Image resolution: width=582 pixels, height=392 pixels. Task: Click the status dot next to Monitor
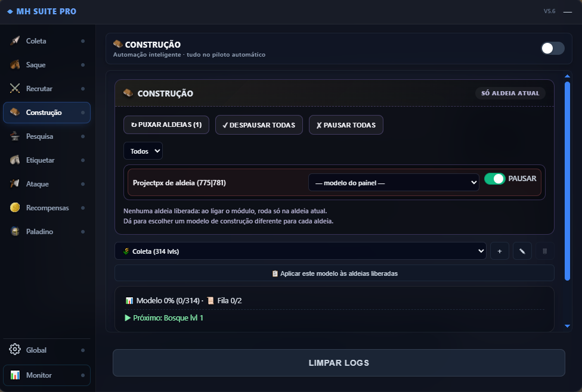[x=83, y=375]
